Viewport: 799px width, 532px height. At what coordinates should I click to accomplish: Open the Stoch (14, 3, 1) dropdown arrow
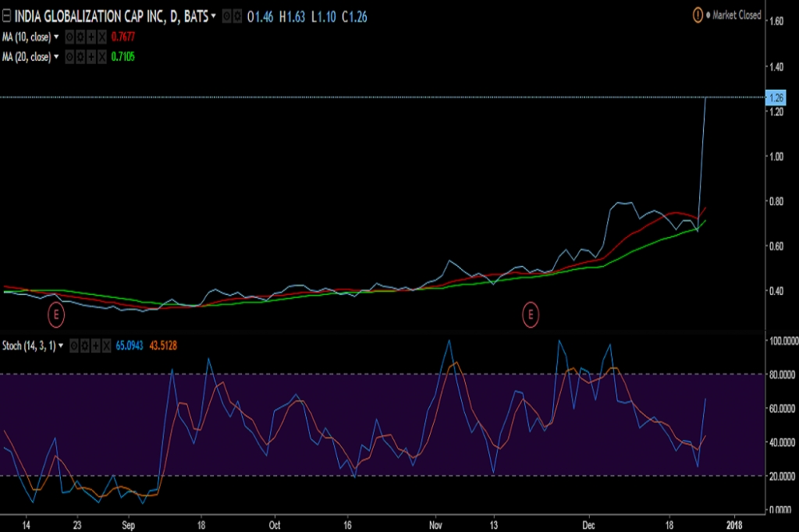point(61,346)
